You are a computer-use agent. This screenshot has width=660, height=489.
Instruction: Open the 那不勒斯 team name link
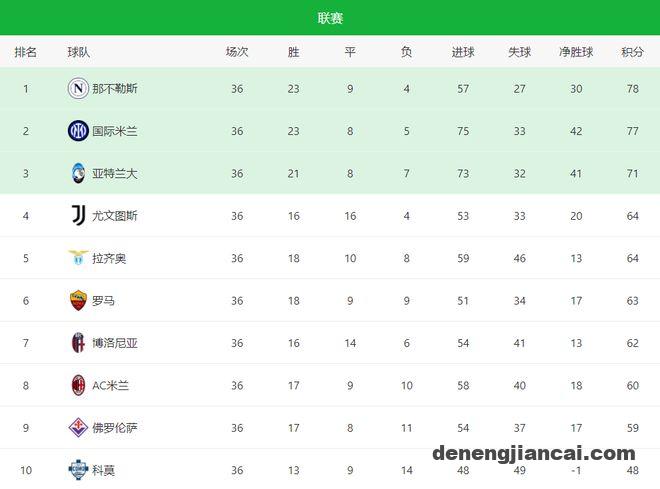coord(114,89)
